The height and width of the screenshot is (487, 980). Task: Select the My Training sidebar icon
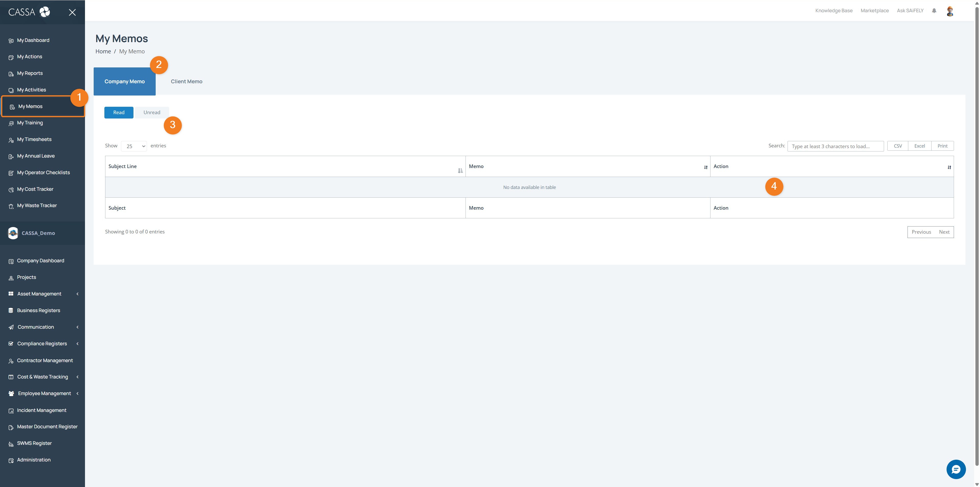coord(11,123)
